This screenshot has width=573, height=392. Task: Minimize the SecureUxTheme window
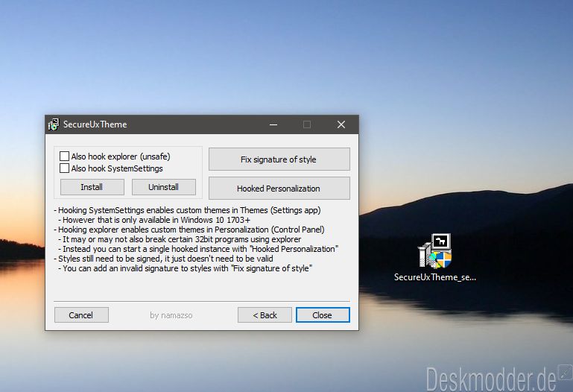(x=273, y=124)
